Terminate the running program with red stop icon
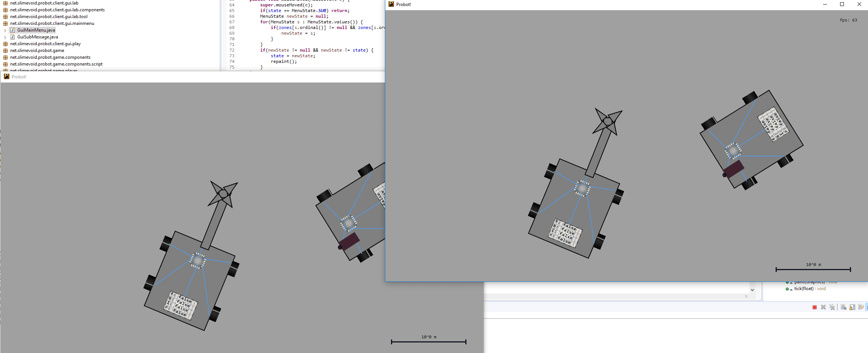This screenshot has height=353, width=868. (814, 307)
